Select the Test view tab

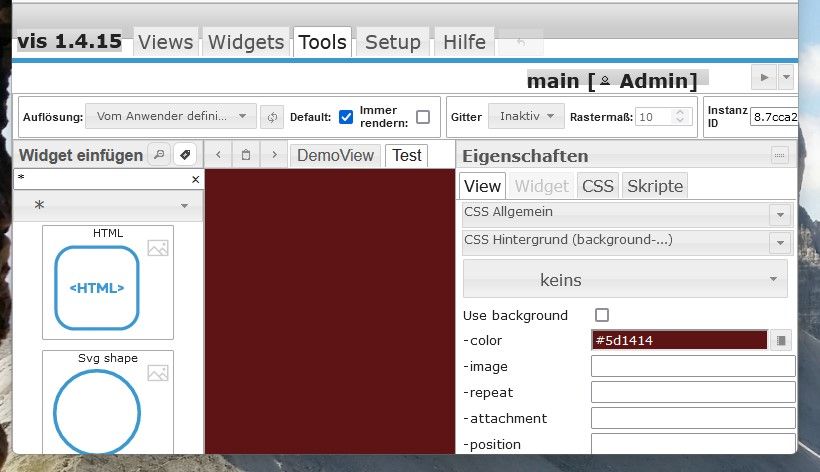[x=407, y=155]
